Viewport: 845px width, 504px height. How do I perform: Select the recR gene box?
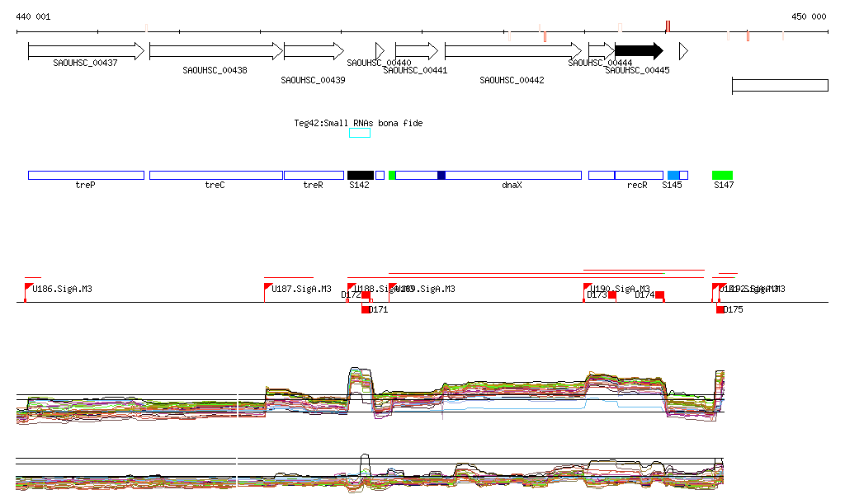point(638,175)
